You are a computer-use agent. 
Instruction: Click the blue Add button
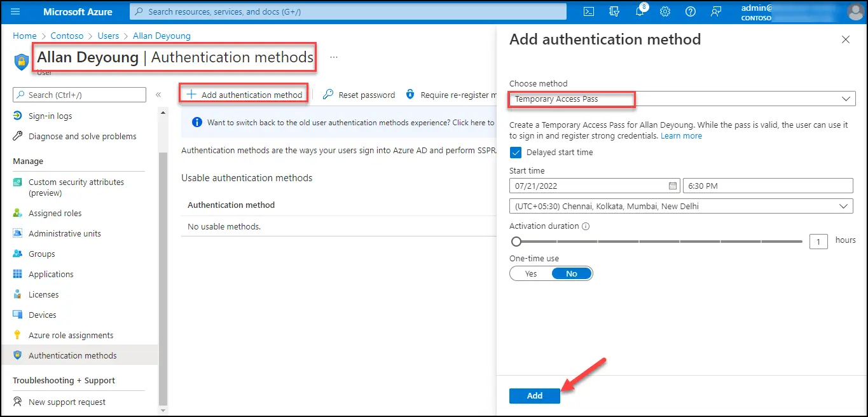point(534,395)
